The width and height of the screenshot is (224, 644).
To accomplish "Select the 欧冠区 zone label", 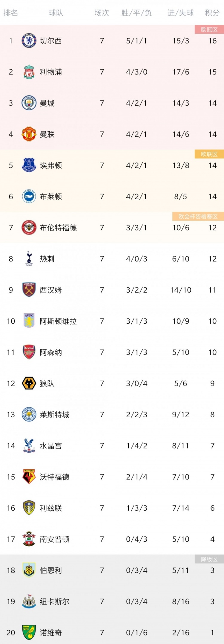I will click(209, 29).
